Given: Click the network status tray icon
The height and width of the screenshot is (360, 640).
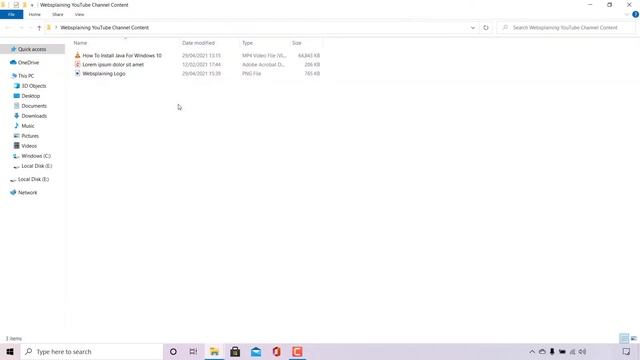Looking at the screenshot, I should [x=572, y=351].
